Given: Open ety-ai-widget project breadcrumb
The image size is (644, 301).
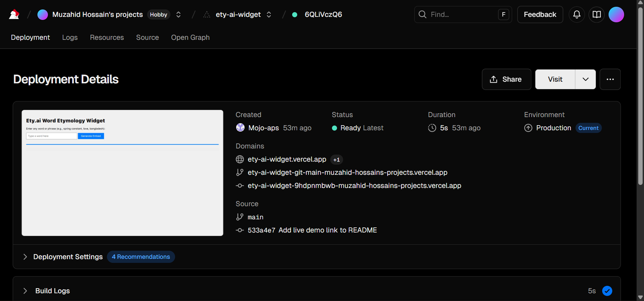Looking at the screenshot, I should tap(238, 15).
